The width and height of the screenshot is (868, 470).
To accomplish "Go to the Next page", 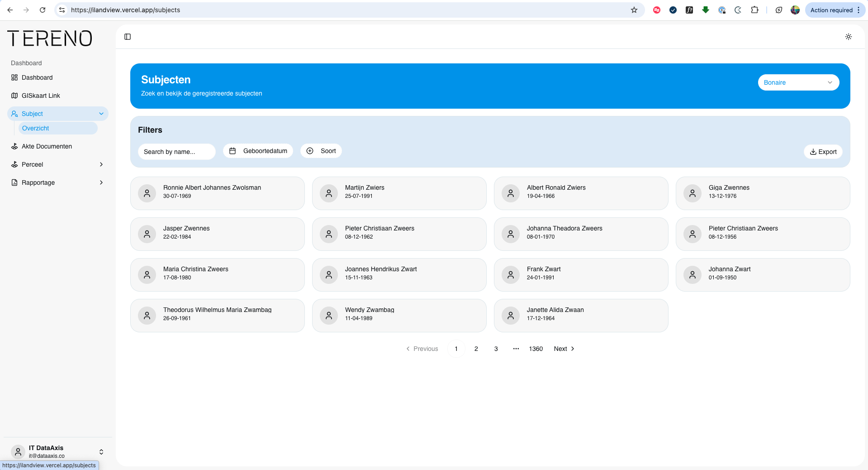I will [x=564, y=349].
